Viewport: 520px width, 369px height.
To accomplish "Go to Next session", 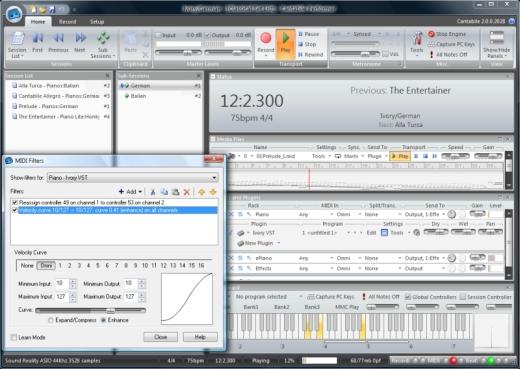I will 80,42.
